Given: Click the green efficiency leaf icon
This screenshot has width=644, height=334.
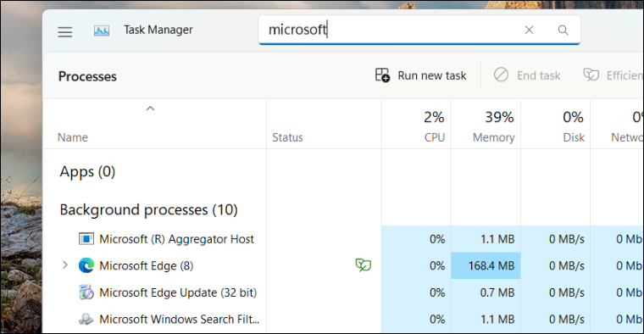Looking at the screenshot, I should tap(363, 265).
